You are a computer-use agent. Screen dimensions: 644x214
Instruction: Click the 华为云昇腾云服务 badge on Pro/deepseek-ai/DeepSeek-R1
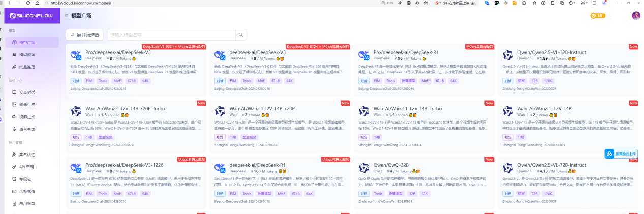(x=479, y=46)
